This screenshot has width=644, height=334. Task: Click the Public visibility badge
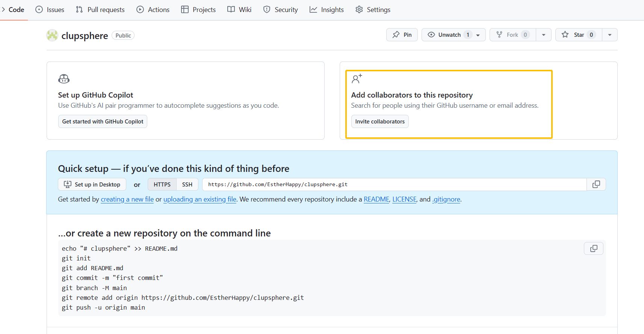123,35
